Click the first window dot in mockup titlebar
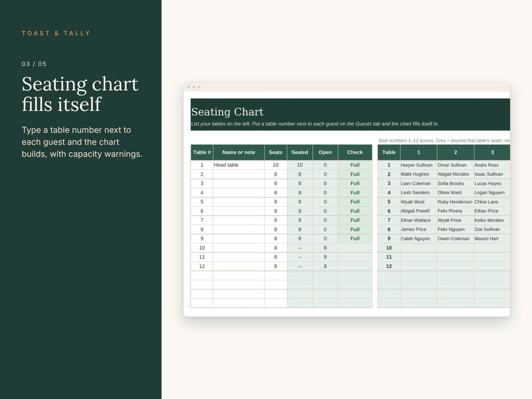The image size is (532, 399). coord(189,87)
